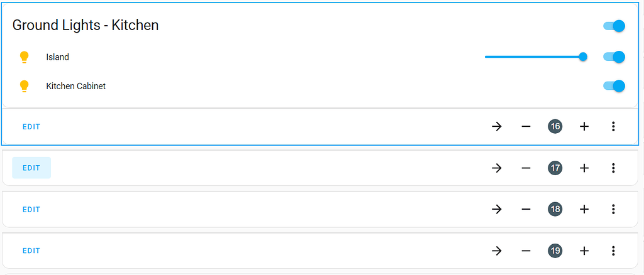644x275 pixels.
Task: Open three-dot menu for card 16
Action: coord(613,127)
